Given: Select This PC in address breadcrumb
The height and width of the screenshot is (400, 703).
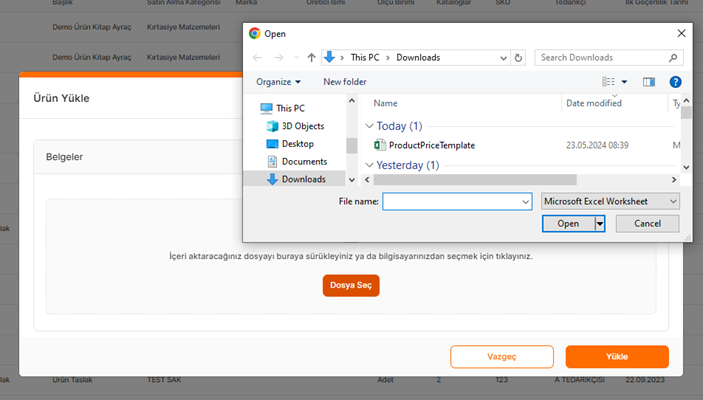Looking at the screenshot, I should click(365, 57).
